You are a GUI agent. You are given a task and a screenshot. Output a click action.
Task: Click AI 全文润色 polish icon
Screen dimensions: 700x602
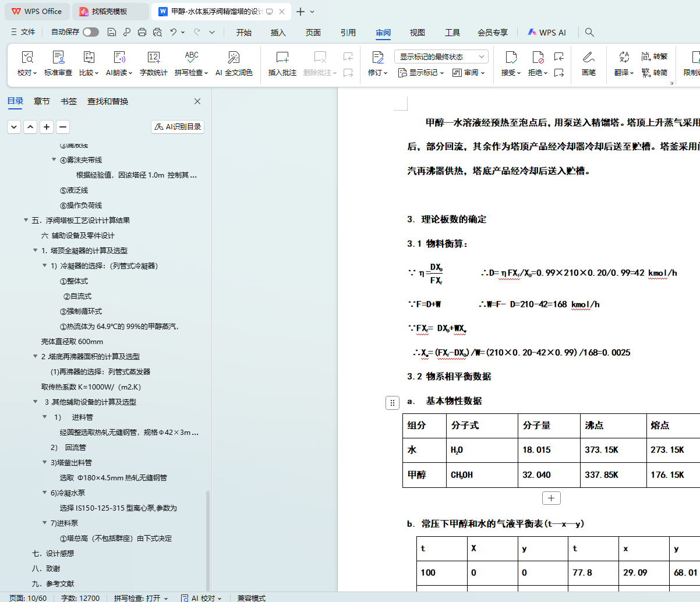pyautogui.click(x=234, y=57)
